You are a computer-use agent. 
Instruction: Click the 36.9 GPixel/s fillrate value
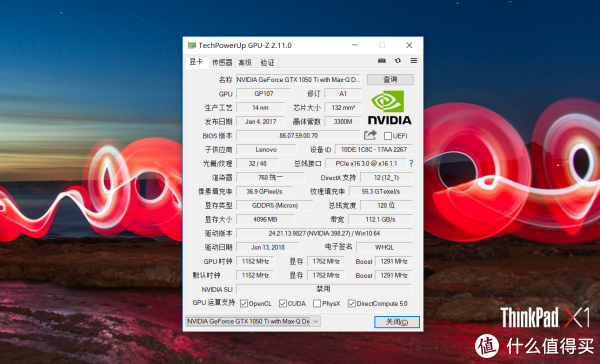coord(264,191)
